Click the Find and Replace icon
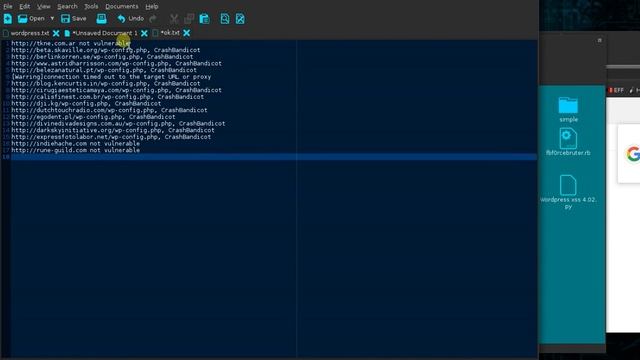The width and height of the screenshot is (640, 360). click(240, 19)
